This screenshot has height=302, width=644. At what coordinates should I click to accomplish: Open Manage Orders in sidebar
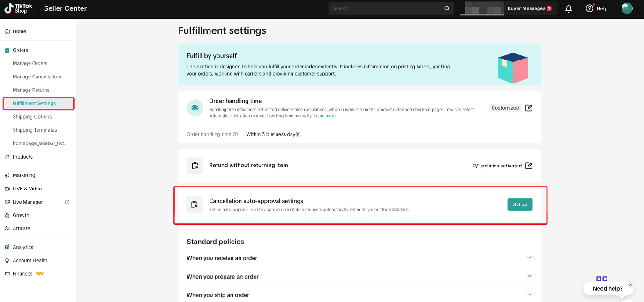pos(30,63)
